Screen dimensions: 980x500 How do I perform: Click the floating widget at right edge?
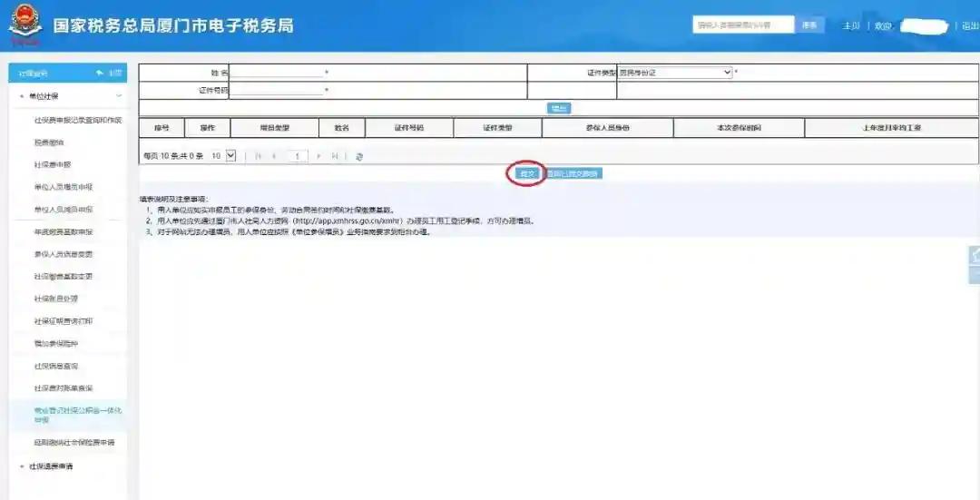coord(975,265)
